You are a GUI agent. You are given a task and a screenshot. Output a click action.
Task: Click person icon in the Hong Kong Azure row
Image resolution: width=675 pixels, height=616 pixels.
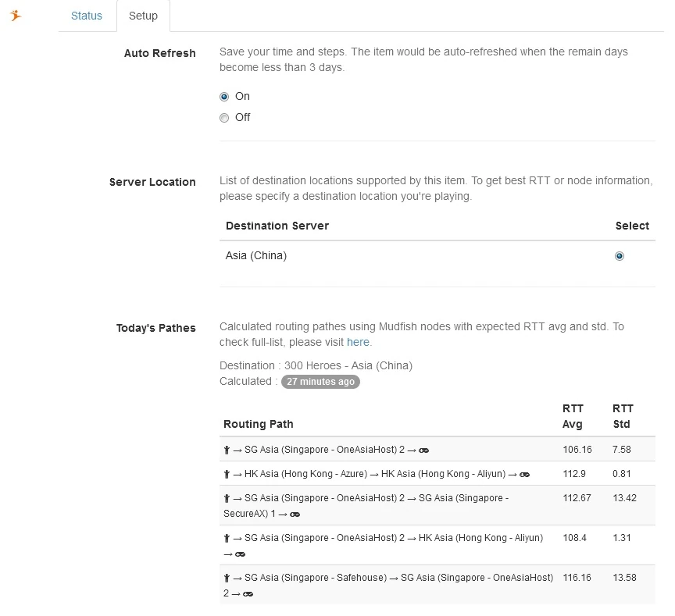227,474
